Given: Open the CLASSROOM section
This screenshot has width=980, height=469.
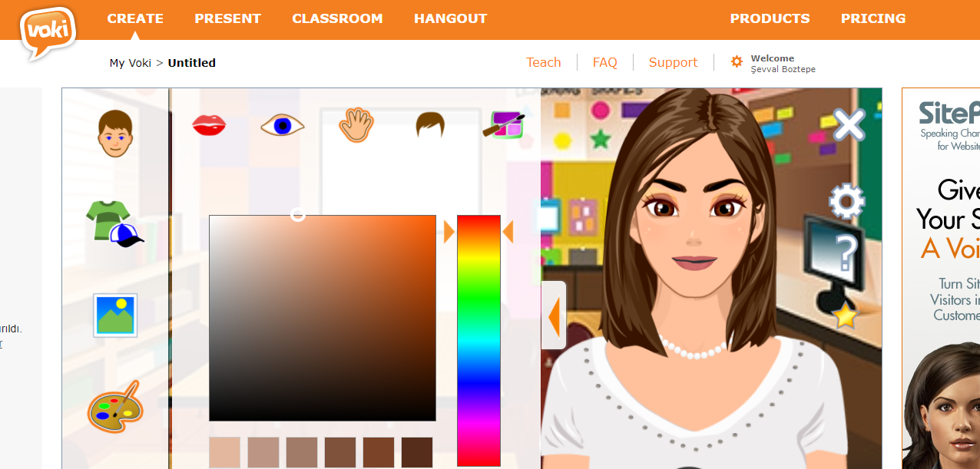Looking at the screenshot, I should coord(337,18).
